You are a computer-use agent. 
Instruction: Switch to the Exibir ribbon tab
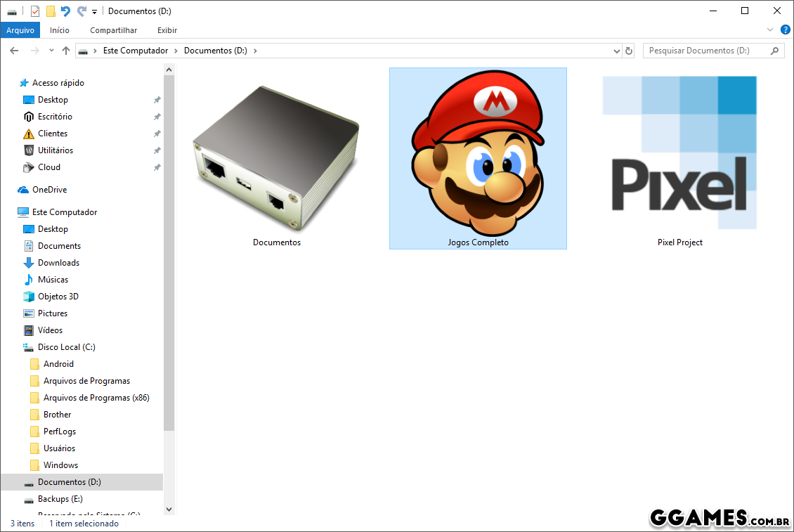click(167, 30)
